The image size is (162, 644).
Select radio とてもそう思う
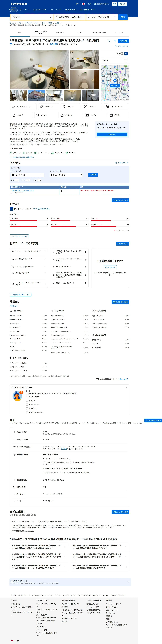tap(27, 397)
